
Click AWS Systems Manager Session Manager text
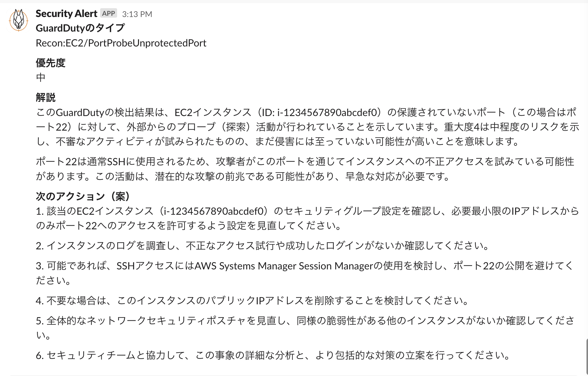pyautogui.click(x=283, y=266)
